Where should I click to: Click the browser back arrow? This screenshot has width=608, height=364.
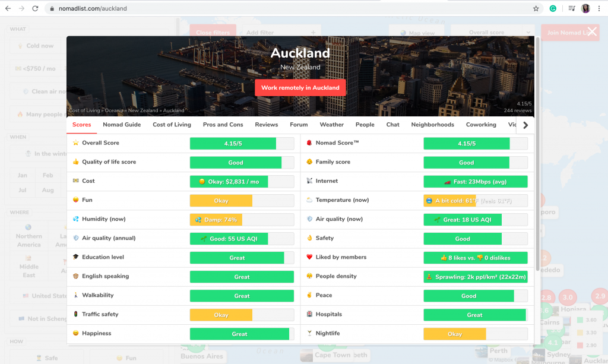[8, 9]
